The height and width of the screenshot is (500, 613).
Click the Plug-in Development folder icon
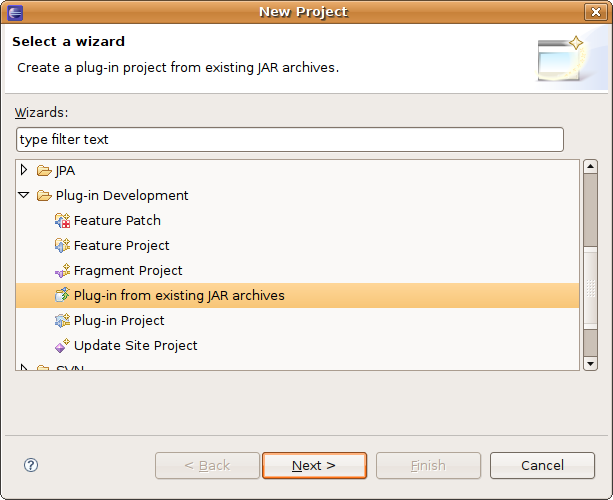tap(44, 196)
